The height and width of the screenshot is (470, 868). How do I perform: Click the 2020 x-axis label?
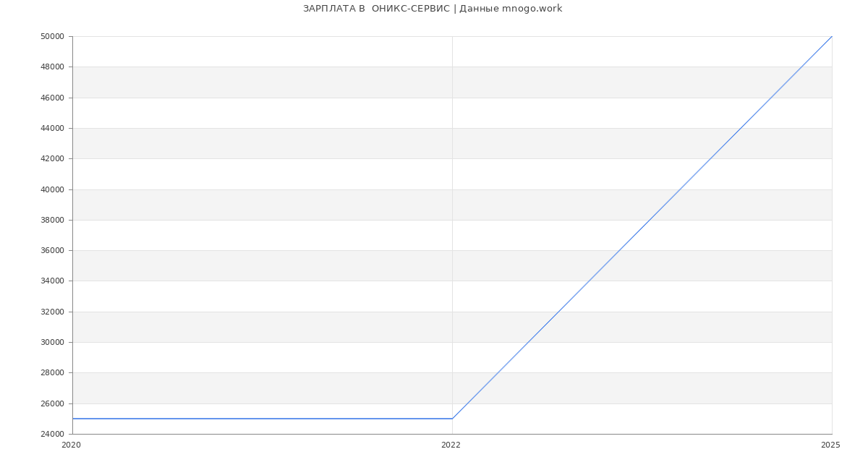click(x=71, y=445)
